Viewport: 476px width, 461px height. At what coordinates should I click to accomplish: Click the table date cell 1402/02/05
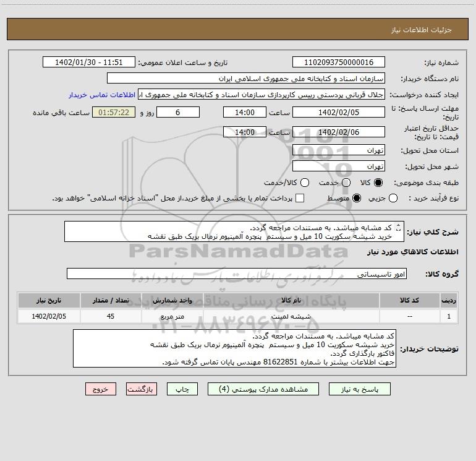tap(49, 316)
